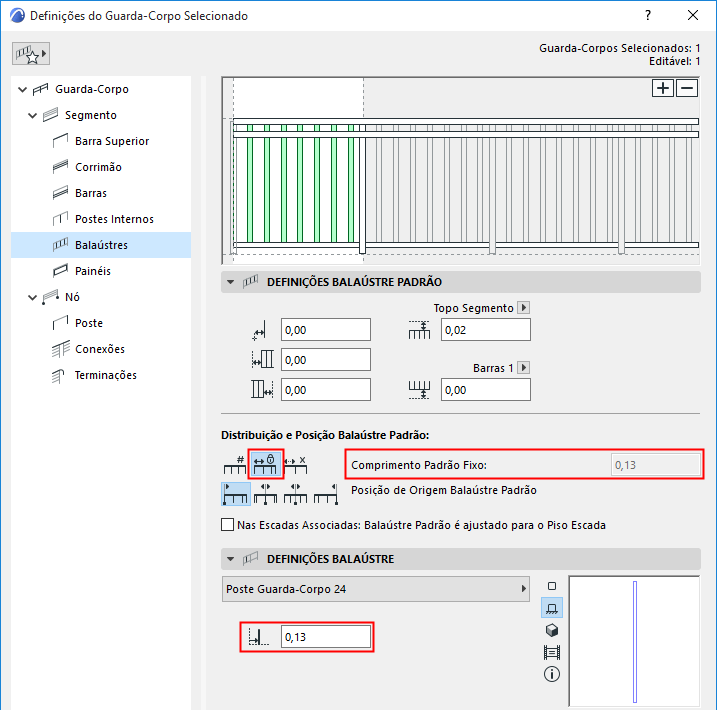
Task: Collapse the Guarda-Corpo tree node
Action: tap(22, 89)
